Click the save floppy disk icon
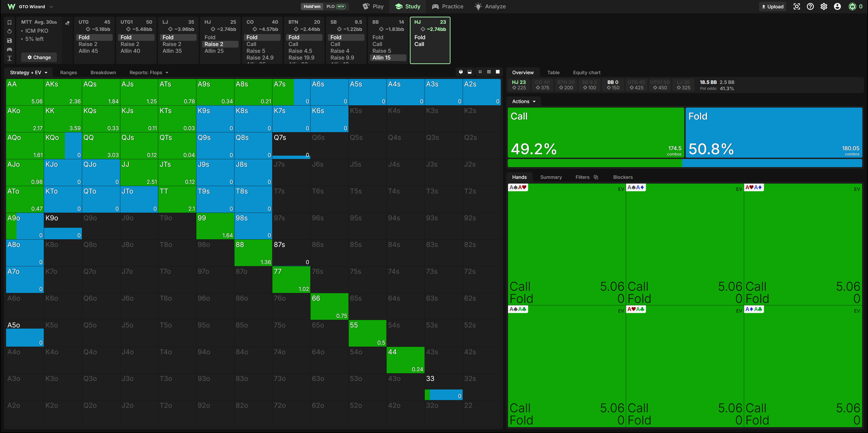868x433 pixels. coord(9,40)
